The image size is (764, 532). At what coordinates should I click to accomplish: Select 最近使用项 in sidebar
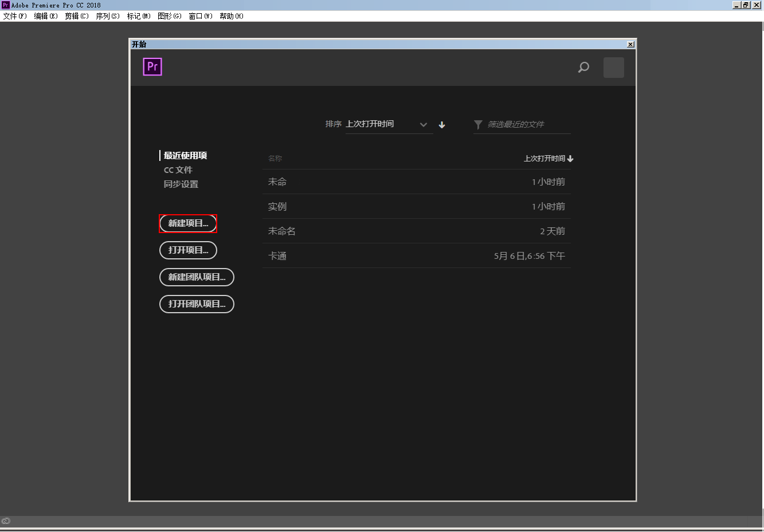coord(185,156)
